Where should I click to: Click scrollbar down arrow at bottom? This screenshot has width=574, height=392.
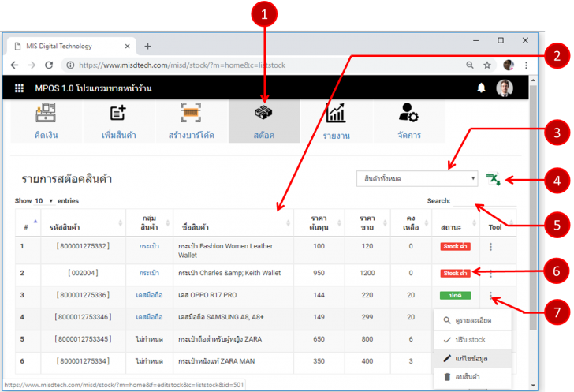pos(533,385)
